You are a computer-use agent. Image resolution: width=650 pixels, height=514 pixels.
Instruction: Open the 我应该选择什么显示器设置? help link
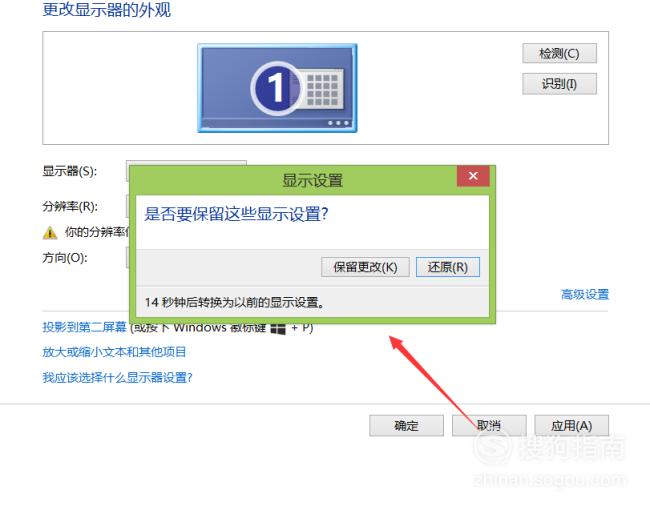coord(117,377)
